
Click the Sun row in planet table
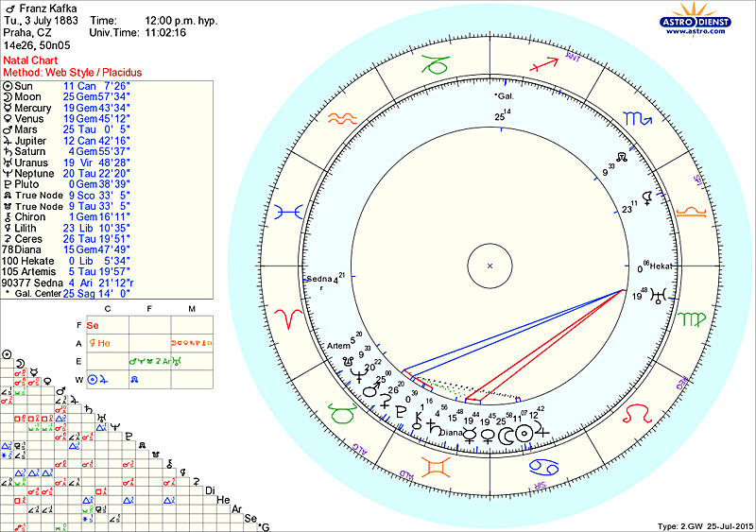[57, 86]
